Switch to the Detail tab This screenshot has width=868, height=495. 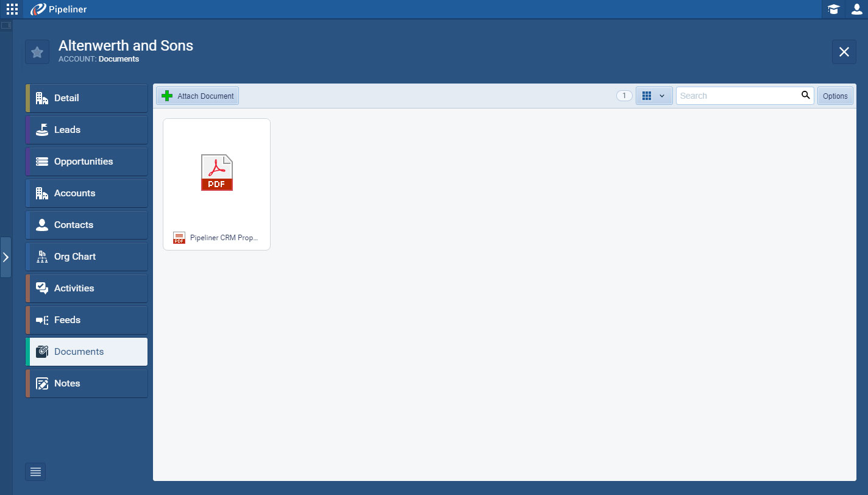87,98
